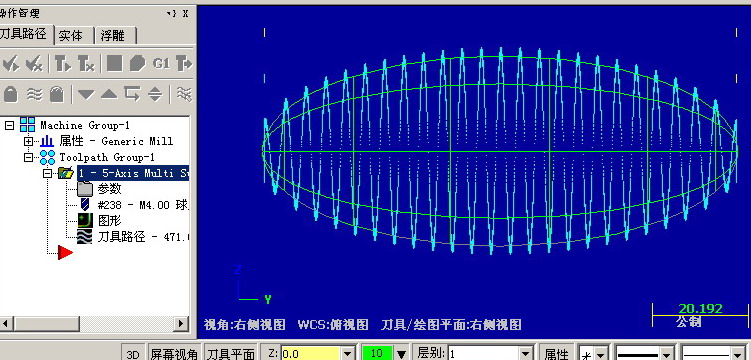The image size is (751, 360).
Task: Click the Machine Group-1 icon
Action: point(28,125)
